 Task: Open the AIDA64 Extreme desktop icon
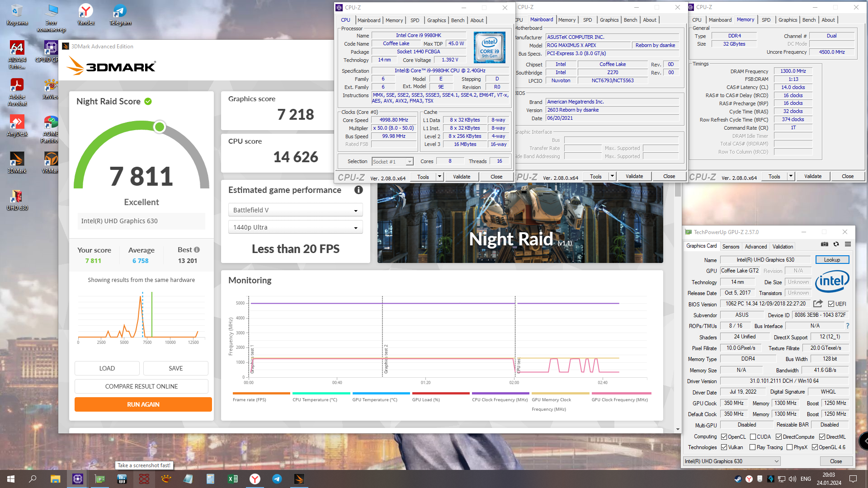pos(17,55)
